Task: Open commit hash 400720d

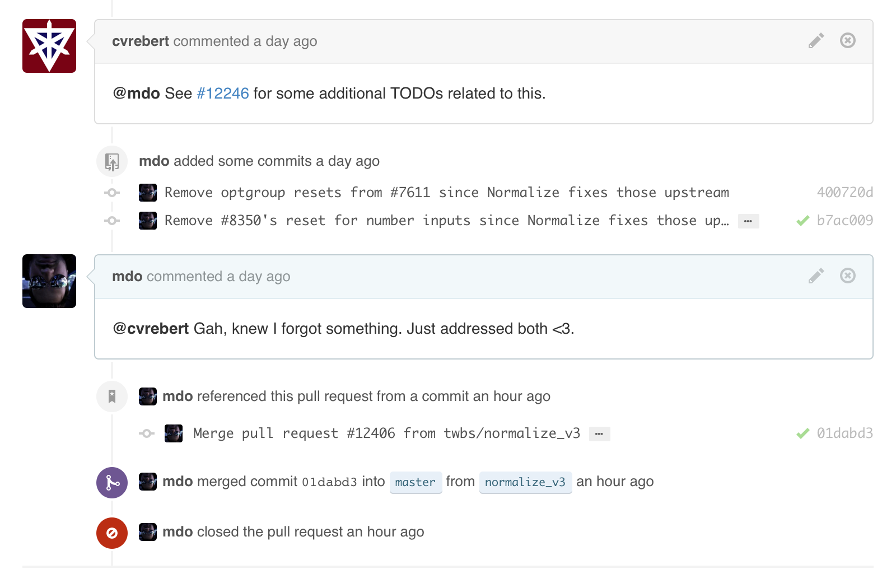Action: (x=844, y=193)
